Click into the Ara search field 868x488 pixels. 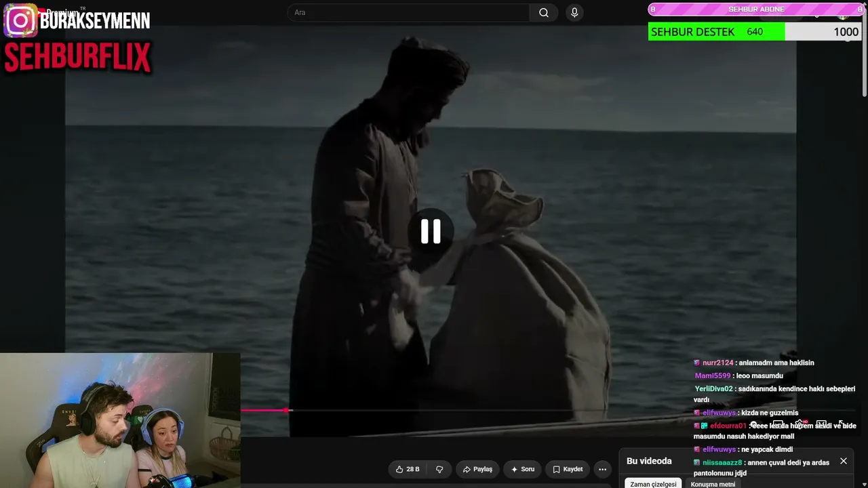[409, 12]
